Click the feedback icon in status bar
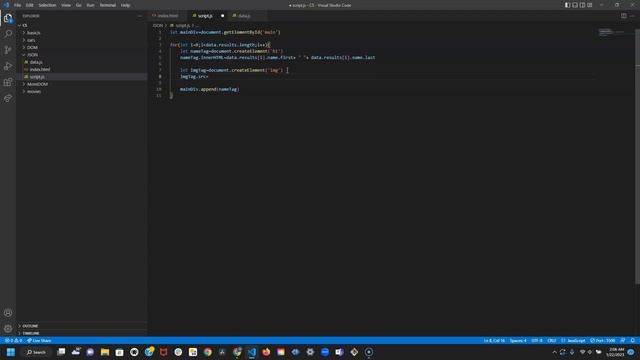640x360 pixels. point(623,340)
